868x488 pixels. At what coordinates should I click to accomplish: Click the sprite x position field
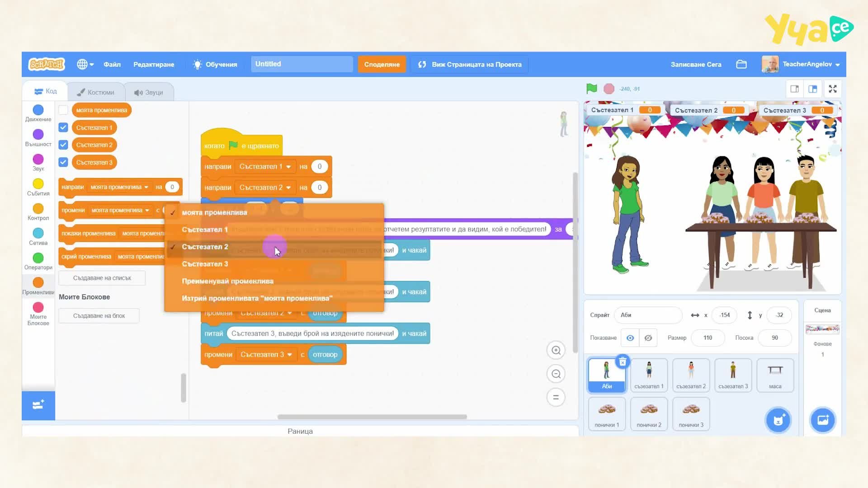pyautogui.click(x=725, y=315)
